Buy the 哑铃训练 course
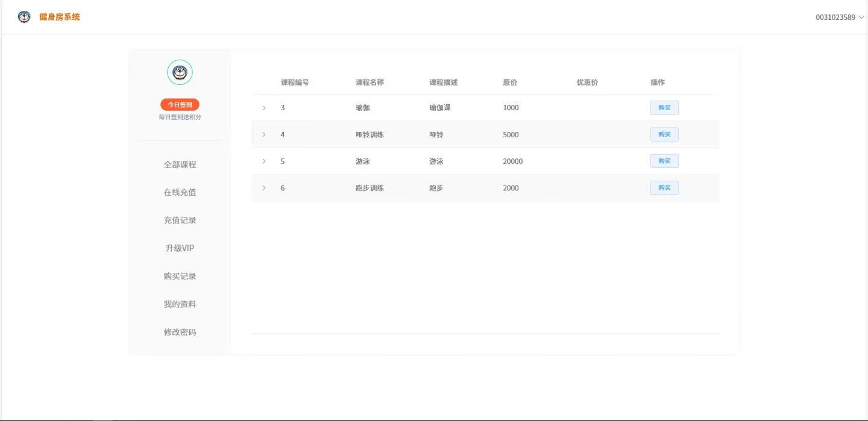Image resolution: width=868 pixels, height=421 pixels. tap(664, 134)
